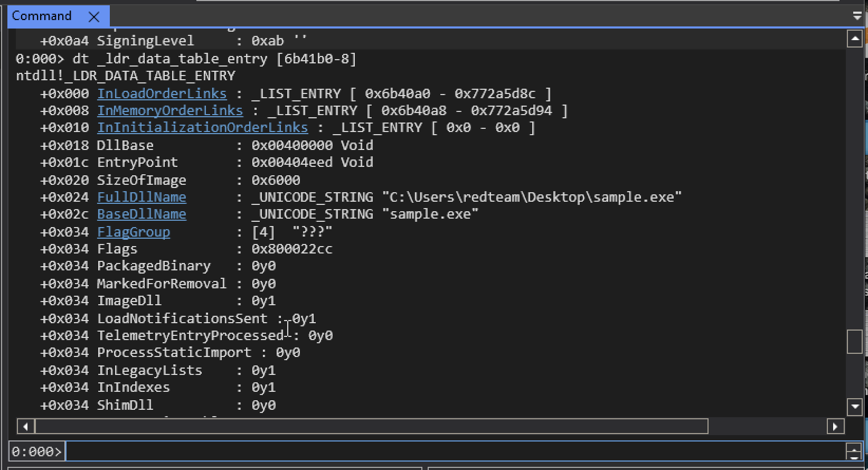Close the Command tab
868x470 pixels.
coord(94,17)
